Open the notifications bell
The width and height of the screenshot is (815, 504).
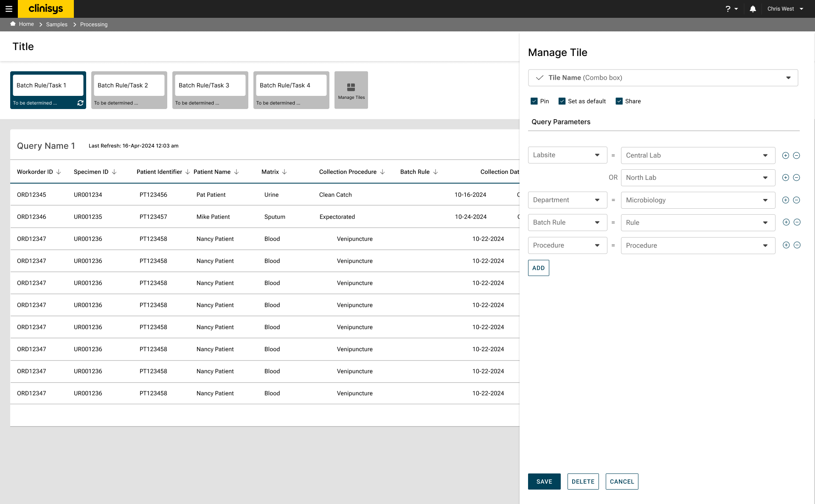pyautogui.click(x=753, y=9)
